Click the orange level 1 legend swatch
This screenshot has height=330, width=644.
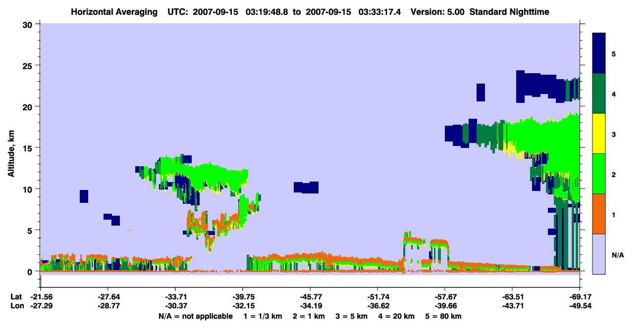click(599, 214)
